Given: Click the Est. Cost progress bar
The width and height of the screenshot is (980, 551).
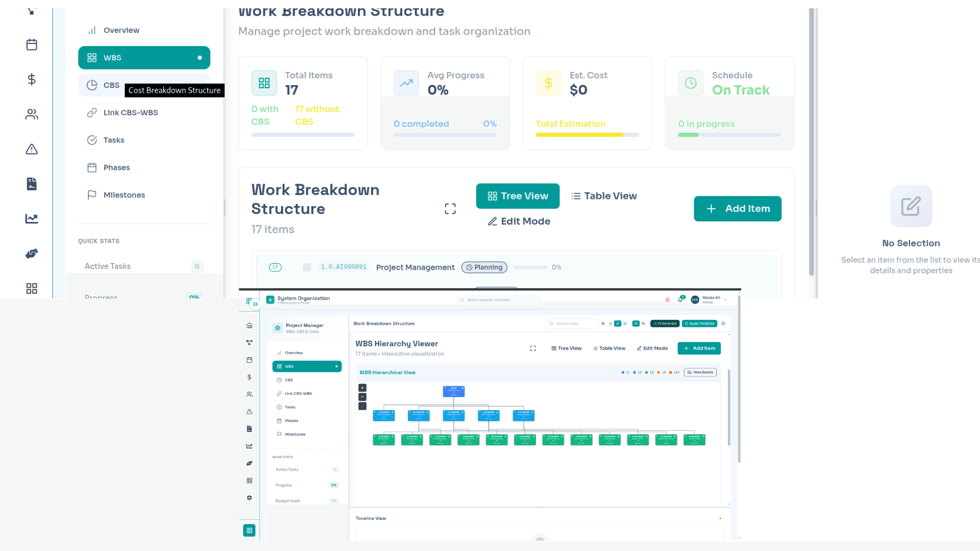Looking at the screenshot, I should (x=587, y=135).
